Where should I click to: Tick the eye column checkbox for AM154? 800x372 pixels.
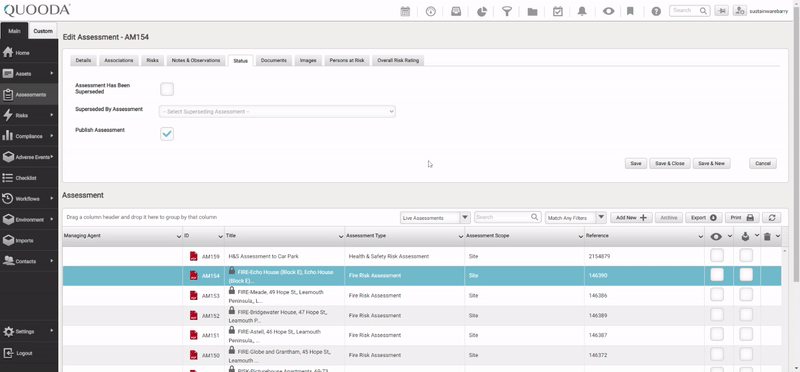click(x=717, y=275)
